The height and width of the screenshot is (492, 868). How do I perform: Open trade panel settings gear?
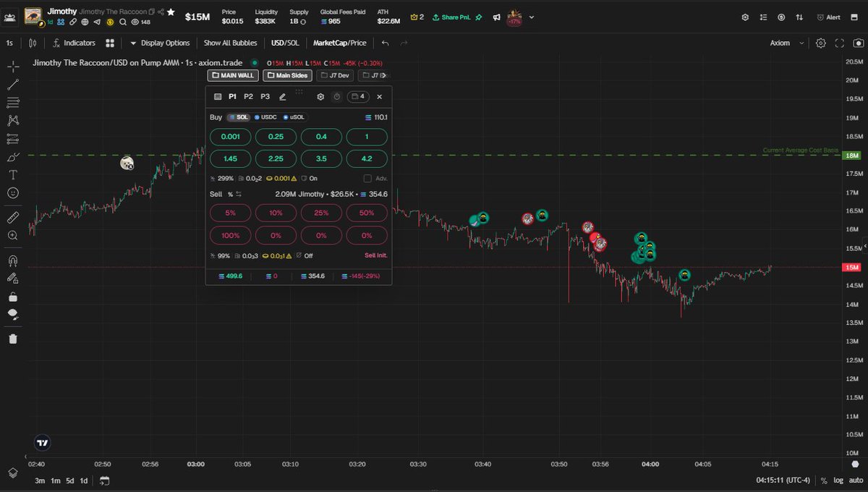(x=320, y=96)
